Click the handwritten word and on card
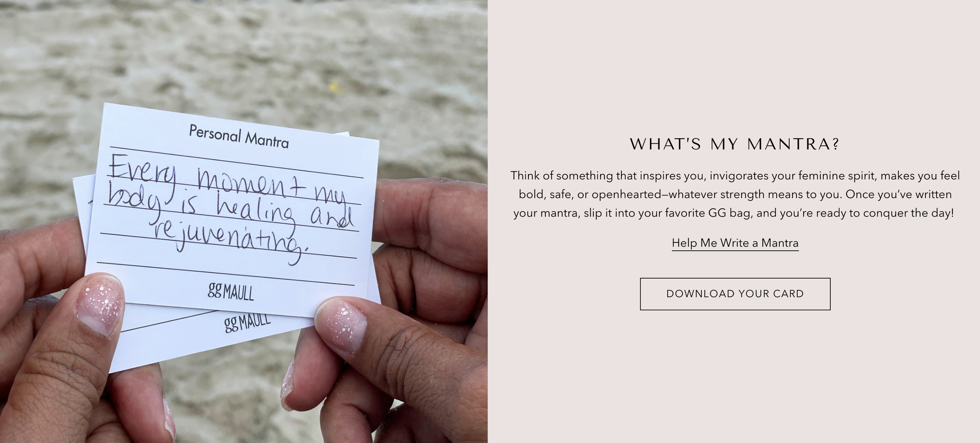The width and height of the screenshot is (980, 443). pos(333,217)
